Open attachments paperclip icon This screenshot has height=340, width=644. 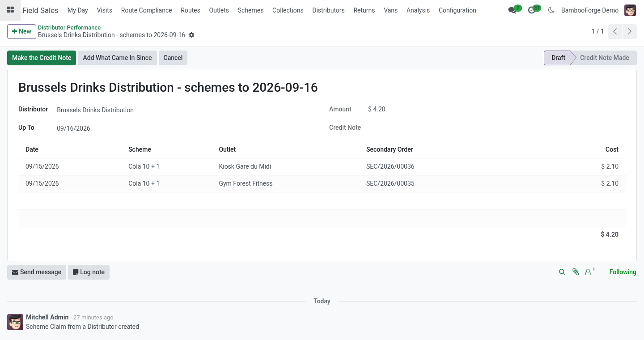pyautogui.click(x=576, y=272)
